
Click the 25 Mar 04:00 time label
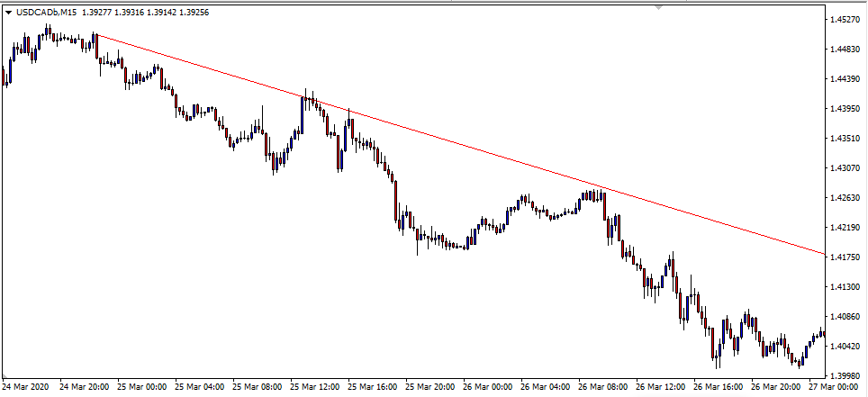pyautogui.click(x=199, y=385)
